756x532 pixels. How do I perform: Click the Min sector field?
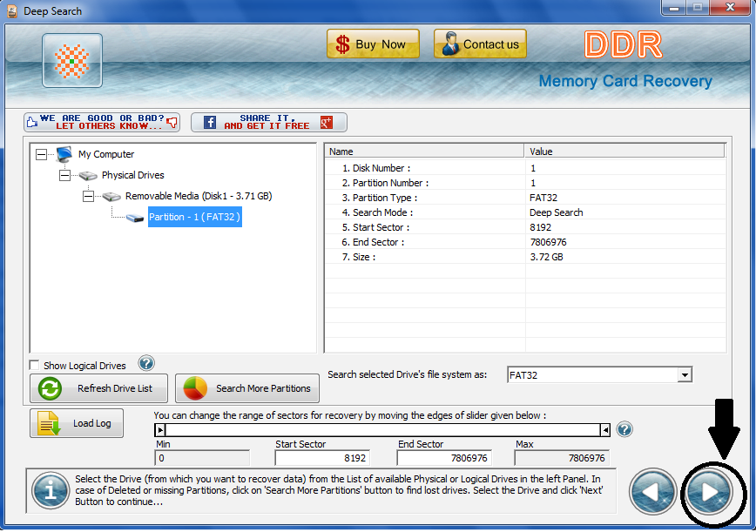point(202,458)
